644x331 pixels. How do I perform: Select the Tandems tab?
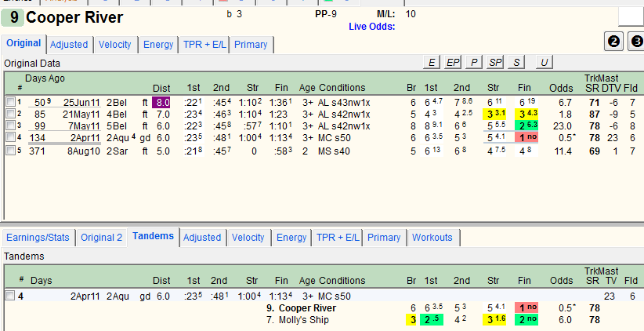pyautogui.click(x=154, y=236)
